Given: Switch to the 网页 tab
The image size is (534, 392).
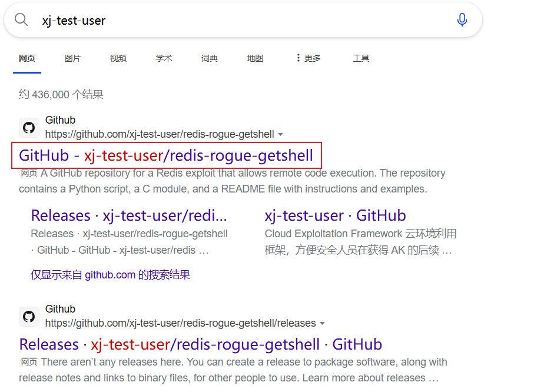Looking at the screenshot, I should (27, 58).
